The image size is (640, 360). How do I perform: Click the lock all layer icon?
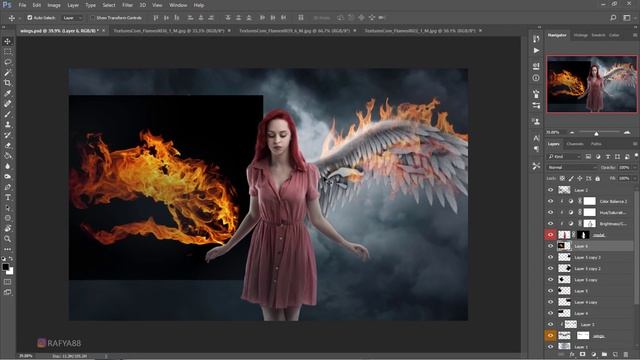598,179
